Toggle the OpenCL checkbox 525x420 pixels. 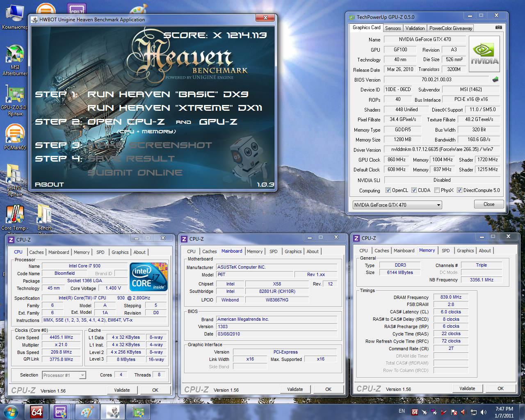(388, 190)
